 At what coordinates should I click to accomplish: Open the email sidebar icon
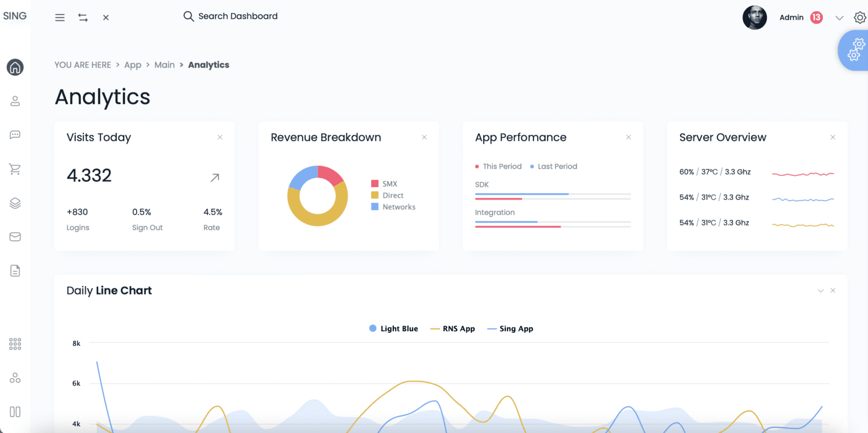pos(15,236)
